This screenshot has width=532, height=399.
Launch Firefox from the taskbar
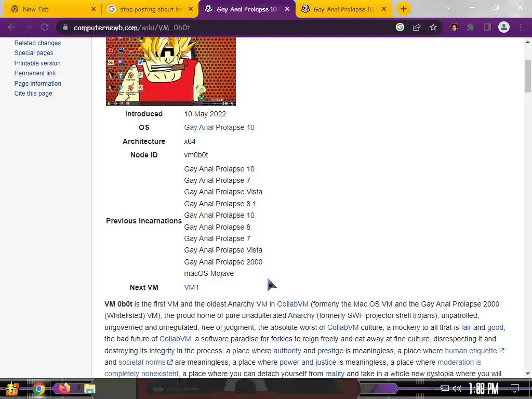click(64, 389)
